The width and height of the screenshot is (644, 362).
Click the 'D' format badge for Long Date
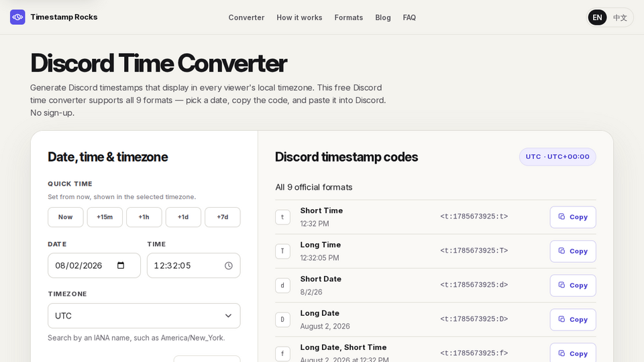[282, 319]
